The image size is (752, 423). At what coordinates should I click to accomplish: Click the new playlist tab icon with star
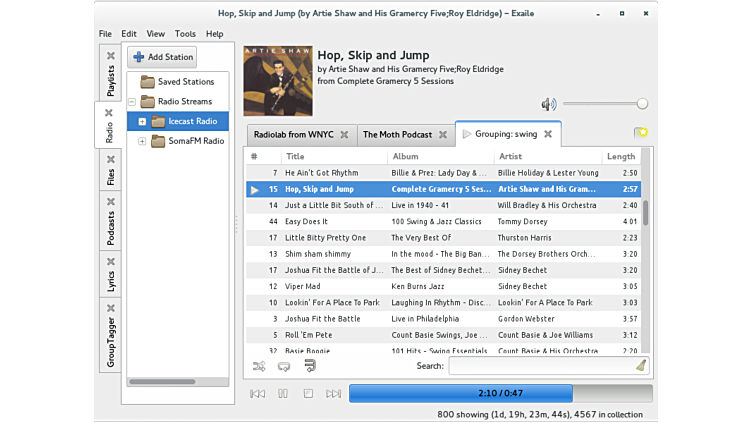640,133
